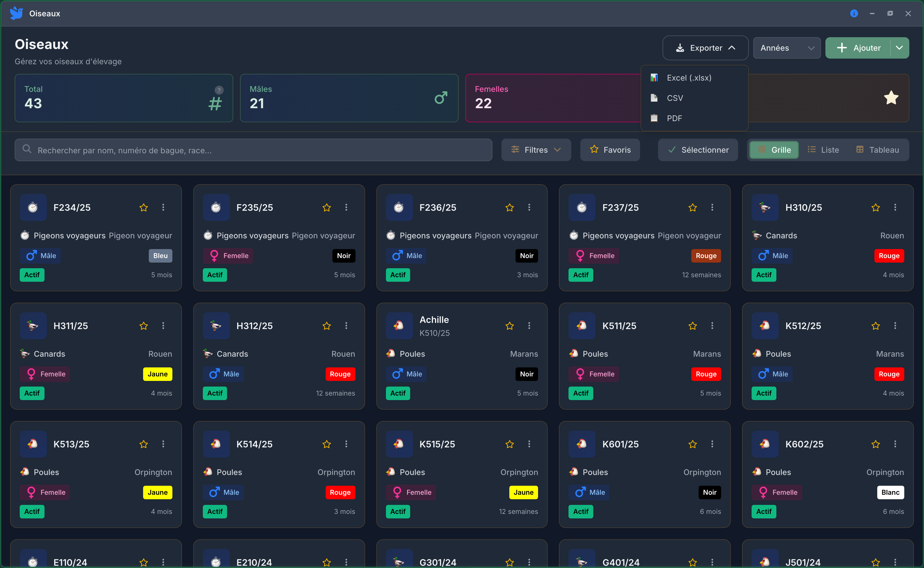Toggle favorite star on card F235/25
The width and height of the screenshot is (924, 568).
click(327, 207)
